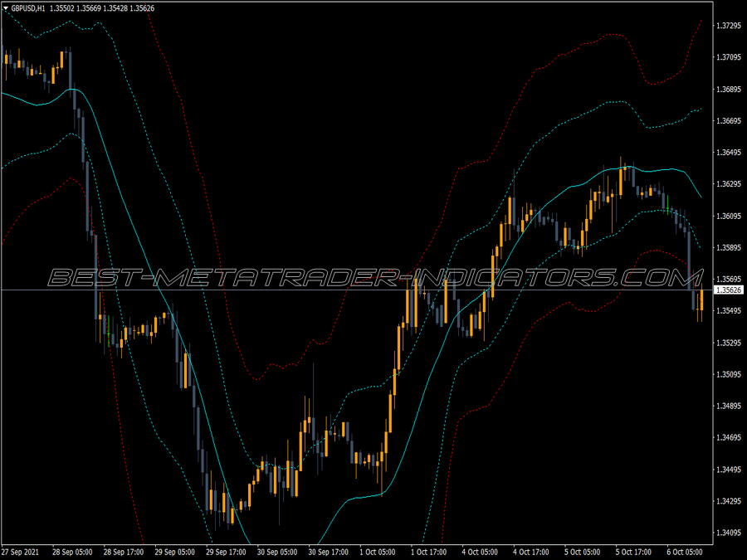Image resolution: width=747 pixels, height=560 pixels.
Task: Select price level 1.36495 on the scale
Action: point(729,153)
